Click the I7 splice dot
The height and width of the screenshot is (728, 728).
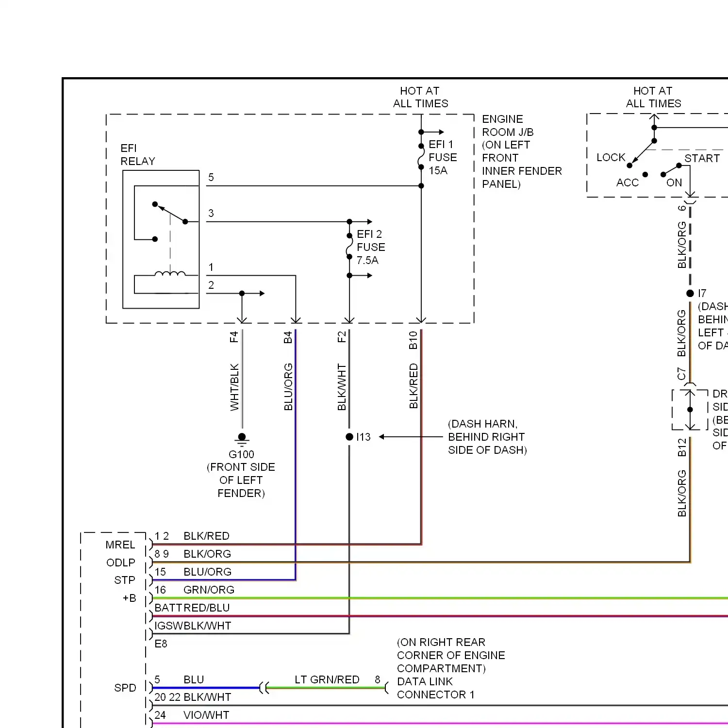tap(690, 293)
